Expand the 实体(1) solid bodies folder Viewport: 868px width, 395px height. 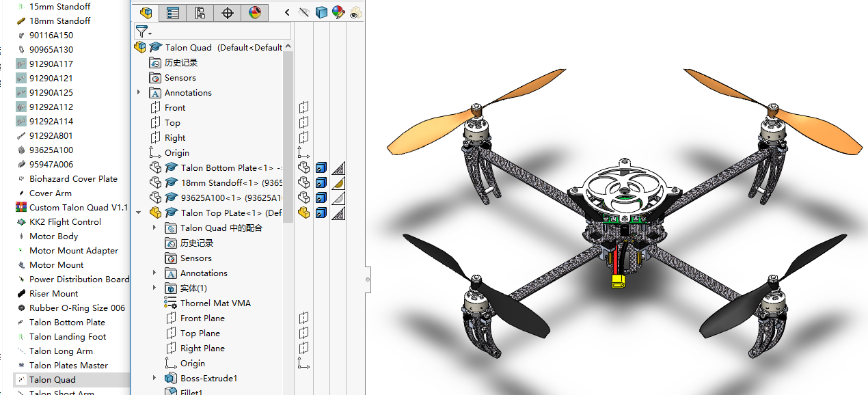click(154, 288)
